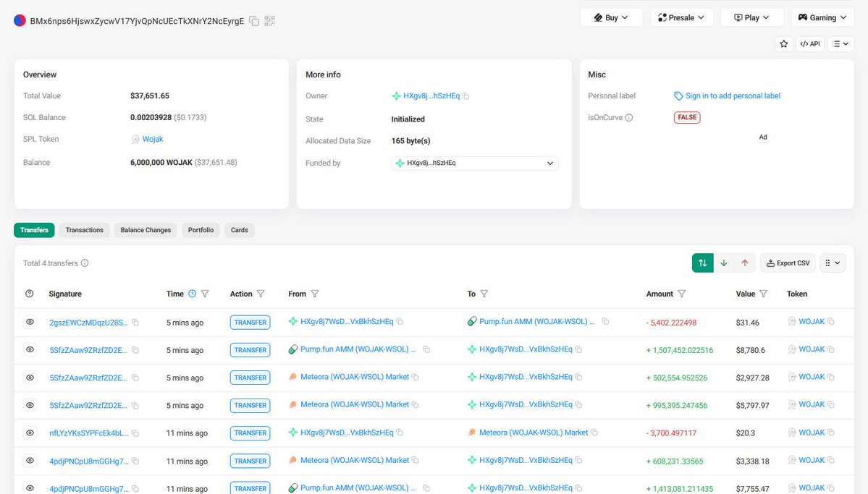Switch to the Balance Changes tab
Screen dimensions: 868x494
click(x=146, y=230)
